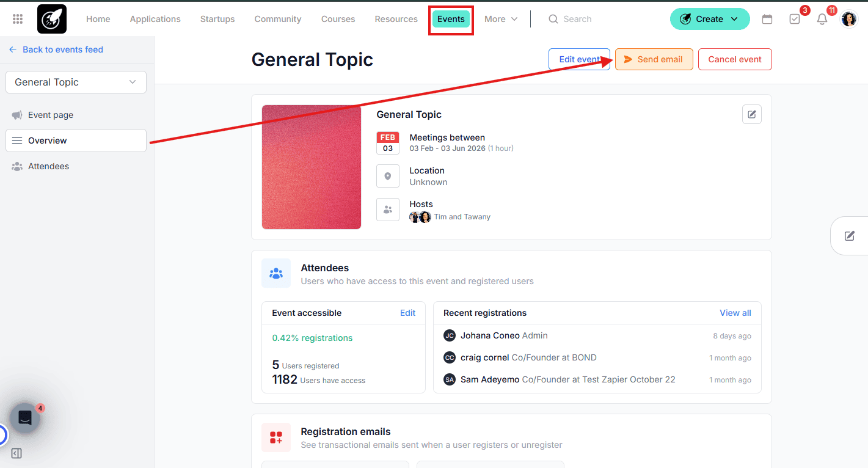Click the Send email button
This screenshot has width=868, height=468.
point(654,59)
